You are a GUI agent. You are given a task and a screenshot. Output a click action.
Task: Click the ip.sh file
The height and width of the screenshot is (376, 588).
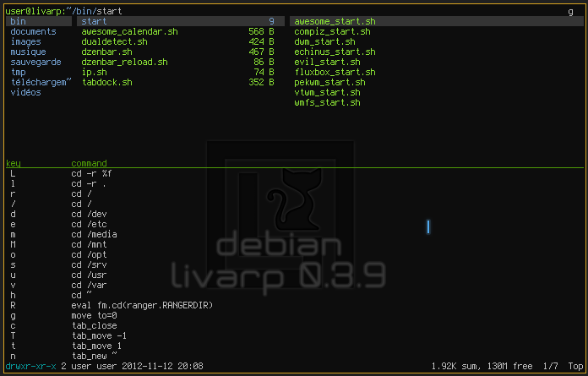[x=94, y=72]
